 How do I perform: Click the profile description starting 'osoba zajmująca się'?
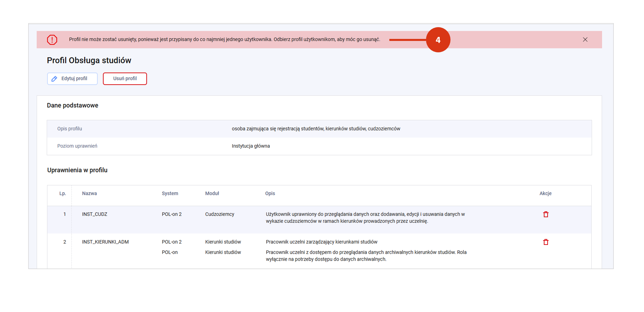coord(316,128)
